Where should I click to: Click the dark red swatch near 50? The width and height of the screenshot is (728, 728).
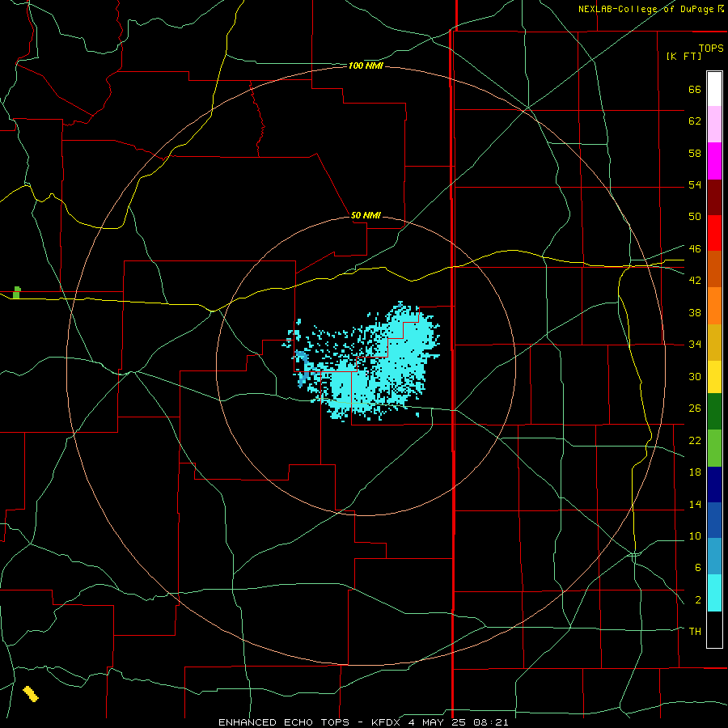pyautogui.click(x=714, y=197)
